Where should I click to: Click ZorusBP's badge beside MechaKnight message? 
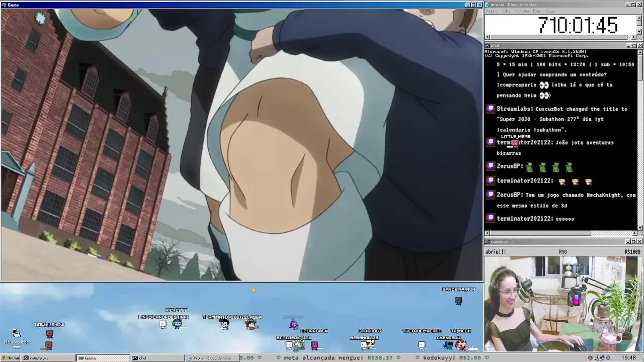(x=491, y=195)
